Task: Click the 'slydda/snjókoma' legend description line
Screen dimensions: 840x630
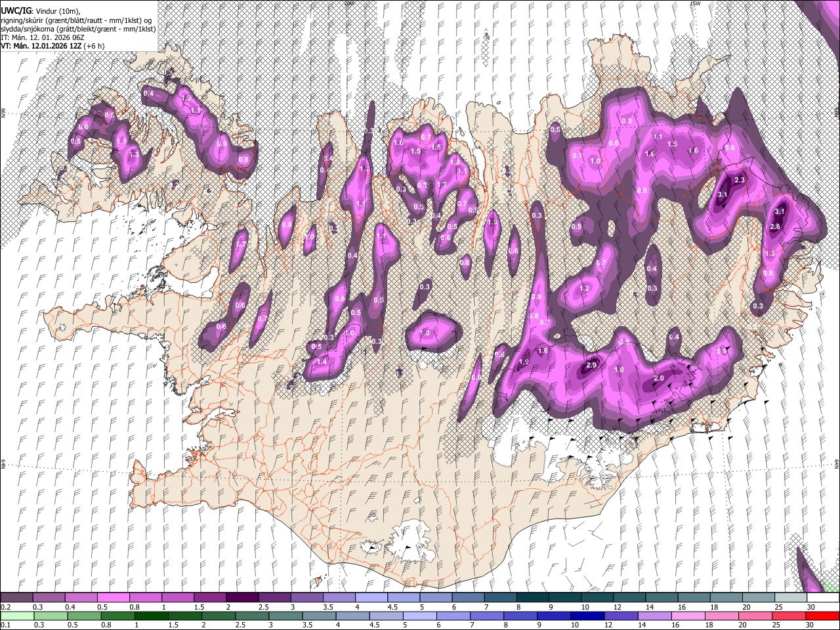Action: coord(78,29)
